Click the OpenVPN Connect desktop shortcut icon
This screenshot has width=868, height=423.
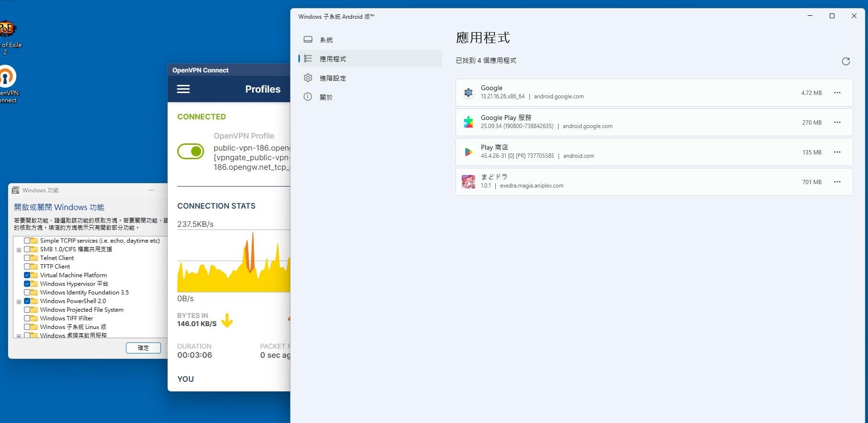click(x=7, y=77)
